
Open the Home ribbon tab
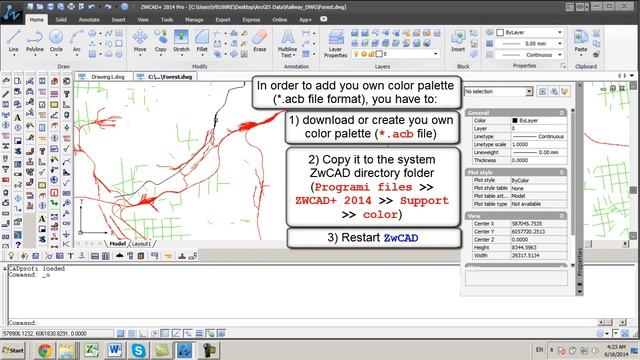point(36,19)
